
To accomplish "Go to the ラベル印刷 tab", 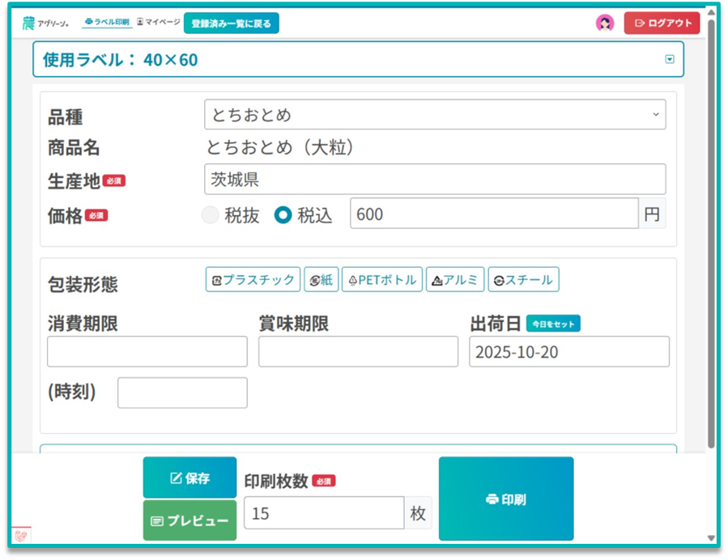I will point(107,22).
